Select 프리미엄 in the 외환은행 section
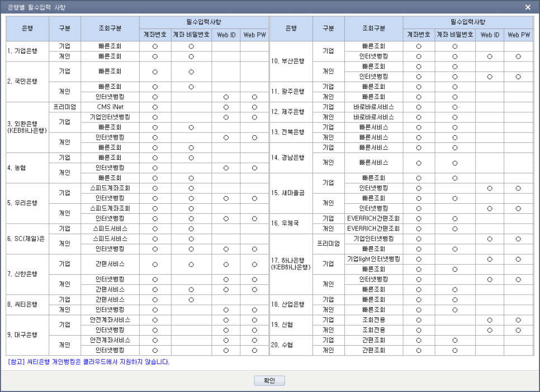 (65, 107)
